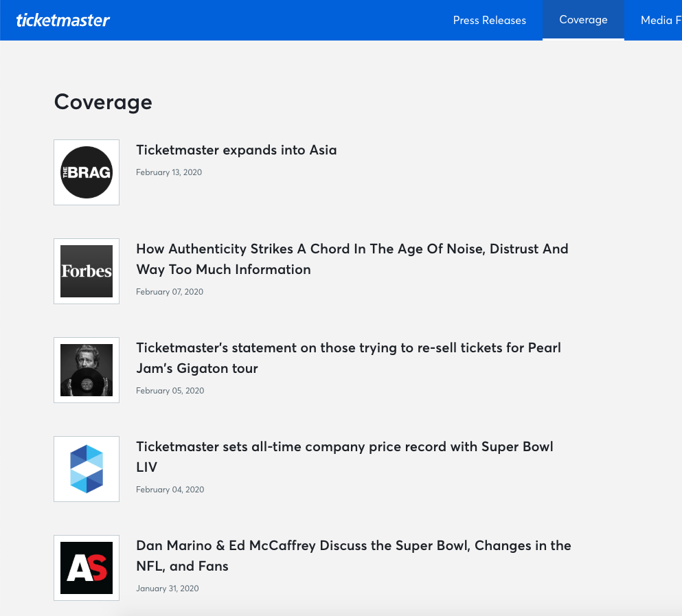Switch to the Press Releases tab

point(489,20)
